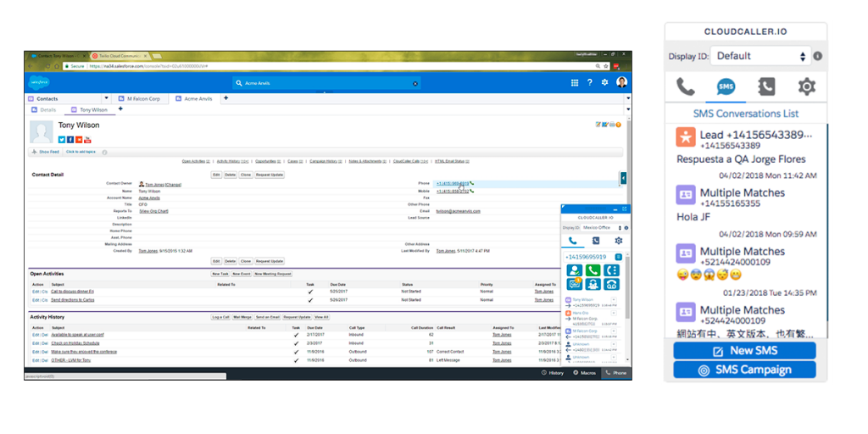Toggle the Phone softphone in footer
Viewport: 868px width, 434px height.
[616, 373]
